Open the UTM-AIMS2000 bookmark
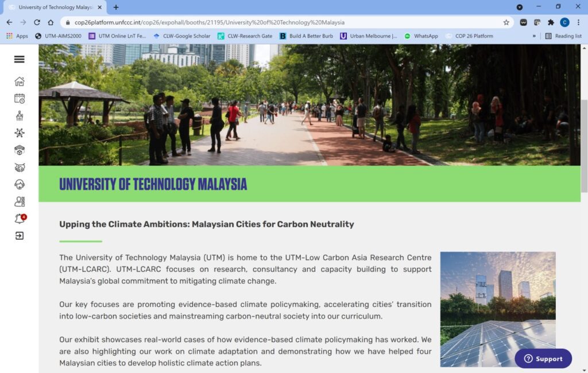This screenshot has width=588, height=373. tap(58, 36)
